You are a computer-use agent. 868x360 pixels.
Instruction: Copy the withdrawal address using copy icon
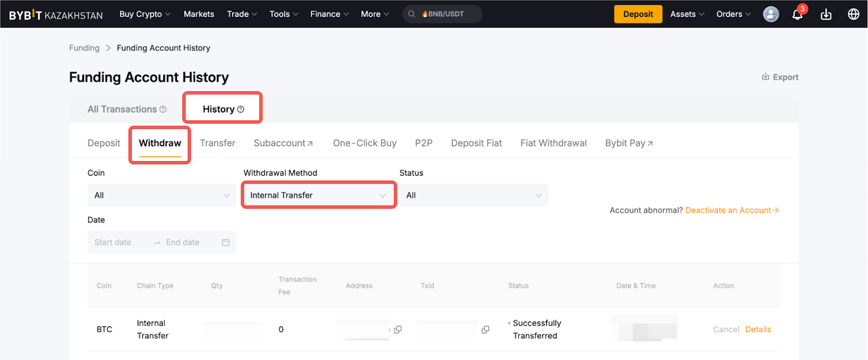398,330
